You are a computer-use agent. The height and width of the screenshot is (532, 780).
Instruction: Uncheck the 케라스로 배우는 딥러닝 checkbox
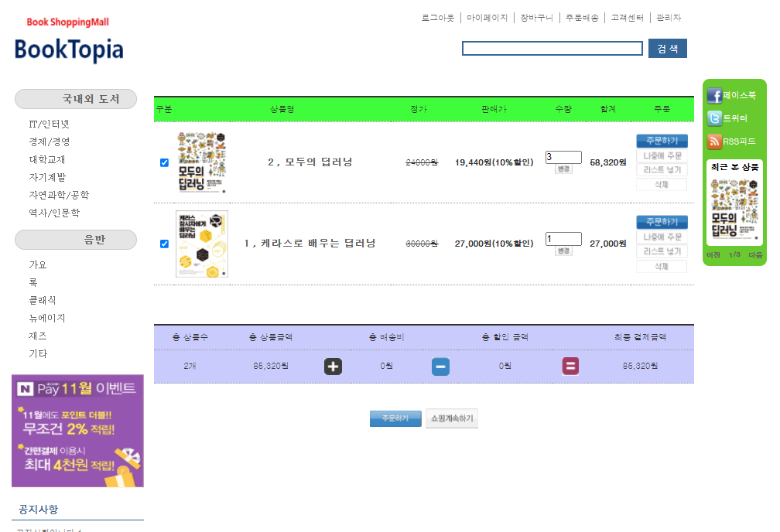coord(164,244)
